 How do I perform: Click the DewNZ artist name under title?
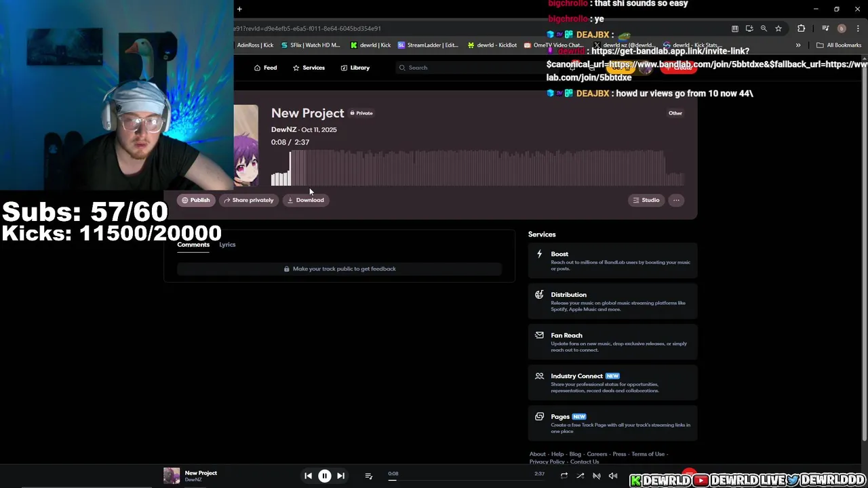283,129
